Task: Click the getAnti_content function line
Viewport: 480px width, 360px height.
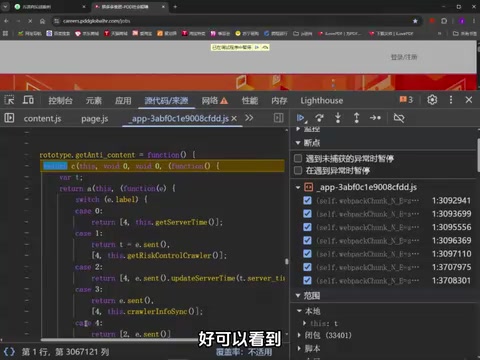Action: pyautogui.click(x=117, y=155)
